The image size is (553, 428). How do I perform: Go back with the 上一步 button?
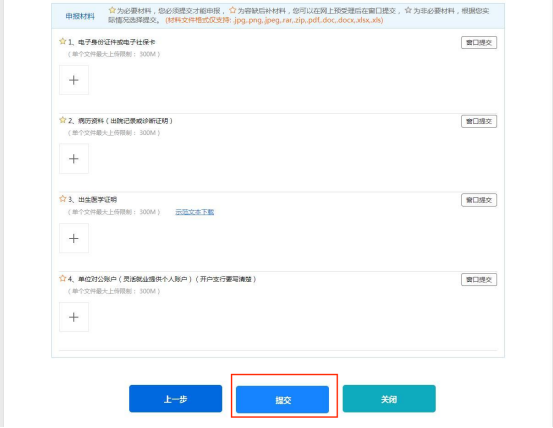[175, 399]
